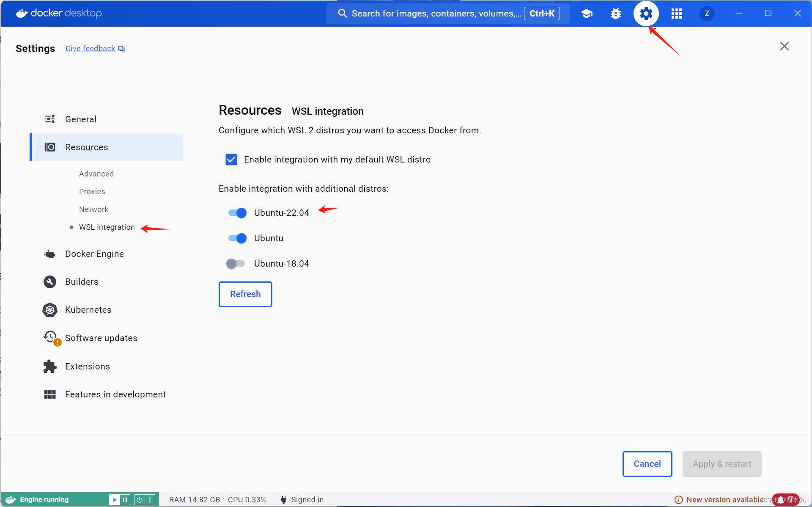
Task: Expand the Proxies resources submenu
Action: tap(91, 191)
